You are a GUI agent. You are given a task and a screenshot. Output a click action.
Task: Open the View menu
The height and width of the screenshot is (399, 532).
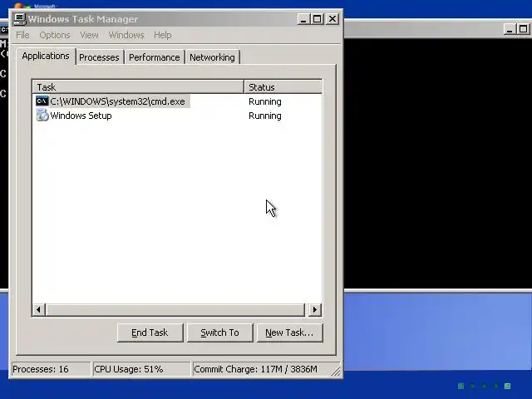(x=89, y=35)
